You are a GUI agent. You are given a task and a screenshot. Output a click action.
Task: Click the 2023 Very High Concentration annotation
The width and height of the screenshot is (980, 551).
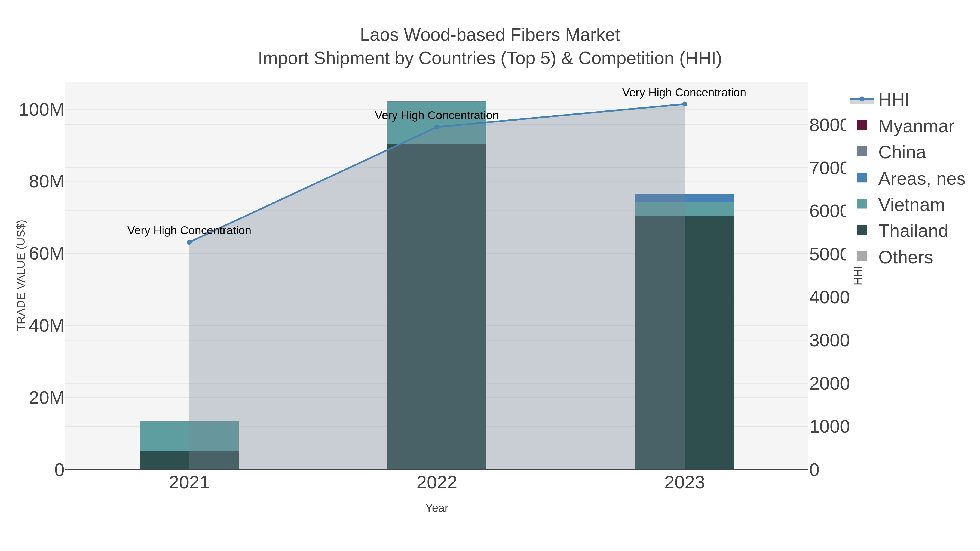click(x=684, y=93)
